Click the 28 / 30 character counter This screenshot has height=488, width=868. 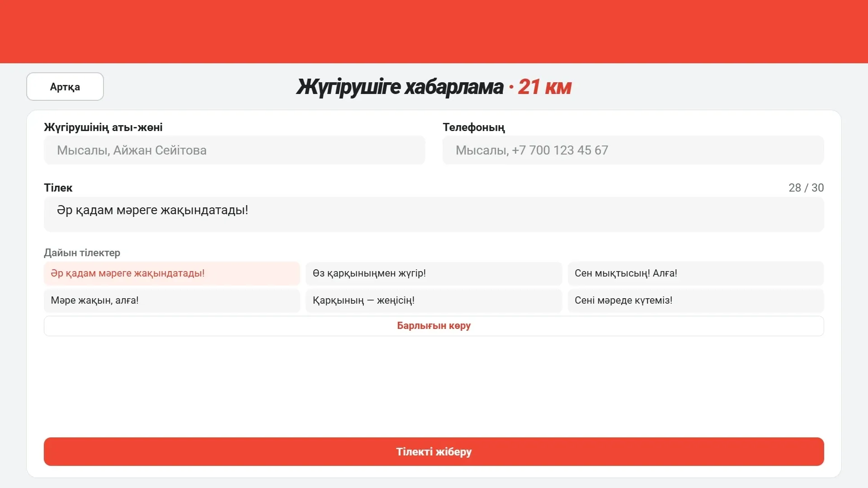[x=806, y=188]
